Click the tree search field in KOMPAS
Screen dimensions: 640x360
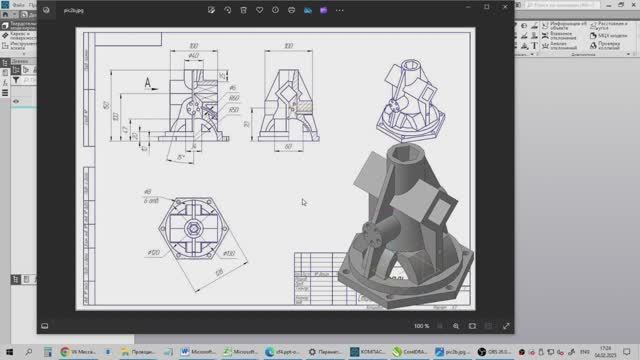29,80
